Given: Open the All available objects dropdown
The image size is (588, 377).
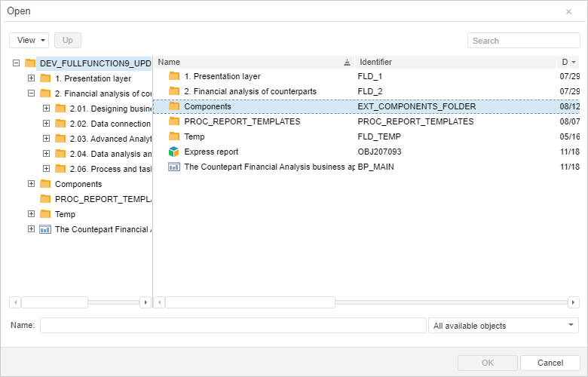Looking at the screenshot, I should point(503,326).
